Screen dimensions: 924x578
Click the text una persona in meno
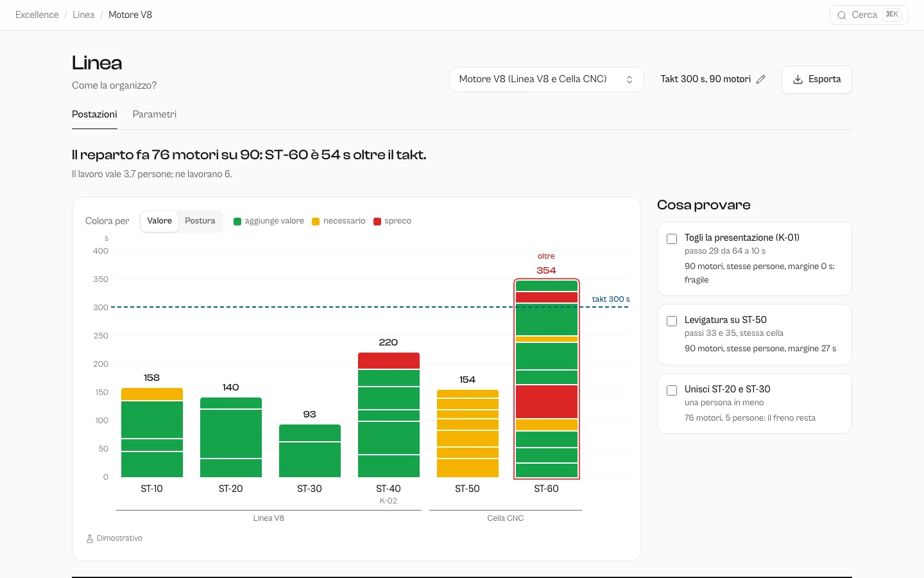pyautogui.click(x=724, y=403)
